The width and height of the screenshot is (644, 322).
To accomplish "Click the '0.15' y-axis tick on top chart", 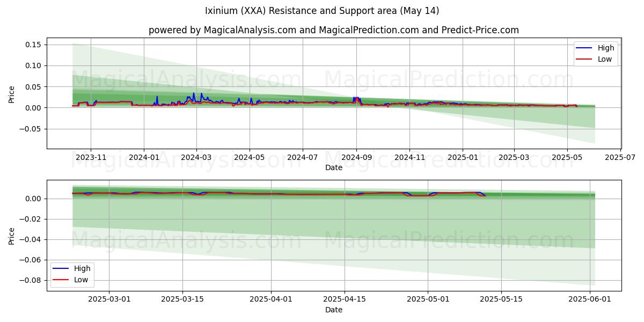I will tap(34, 45).
